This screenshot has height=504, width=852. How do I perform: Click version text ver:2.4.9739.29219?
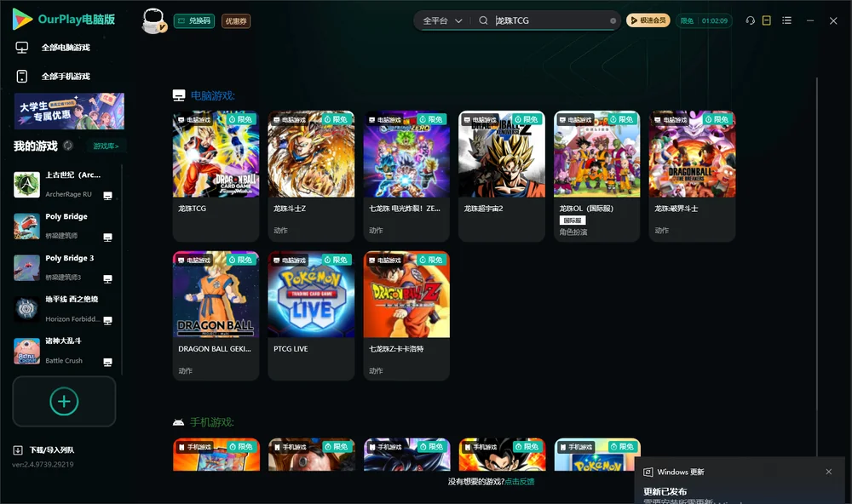point(43,465)
